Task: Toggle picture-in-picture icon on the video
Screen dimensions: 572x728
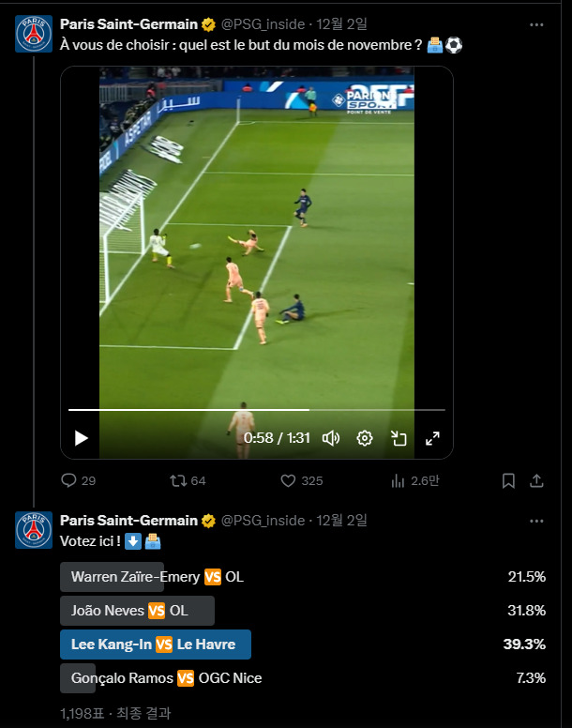Action: pyautogui.click(x=399, y=438)
